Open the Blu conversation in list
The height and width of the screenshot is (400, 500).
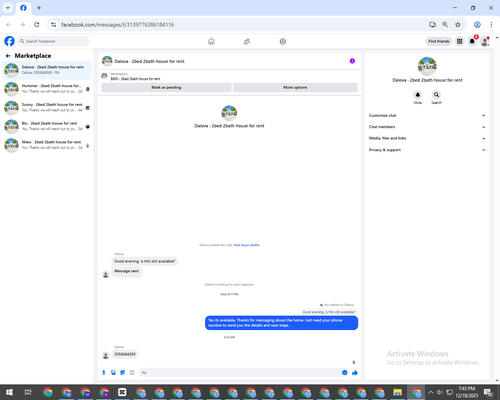coord(47,126)
